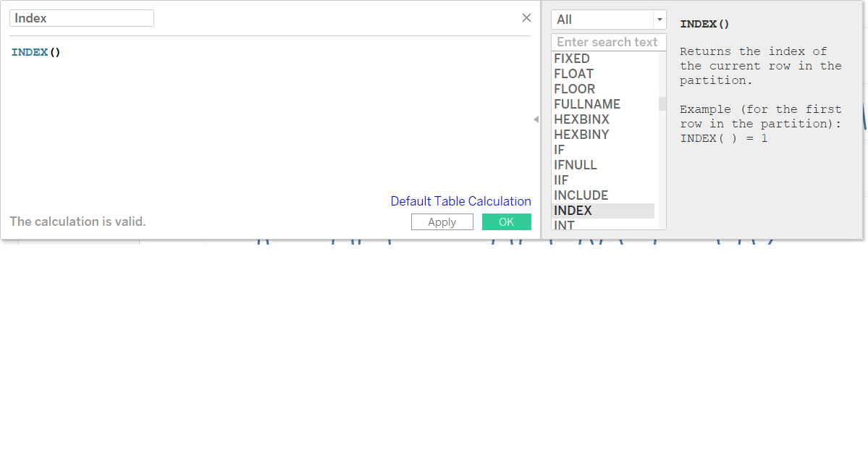Select the highlighted INDEX function entry

click(573, 210)
